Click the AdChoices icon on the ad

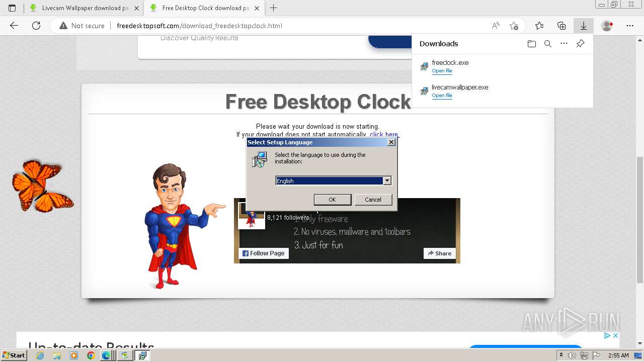coord(607,335)
